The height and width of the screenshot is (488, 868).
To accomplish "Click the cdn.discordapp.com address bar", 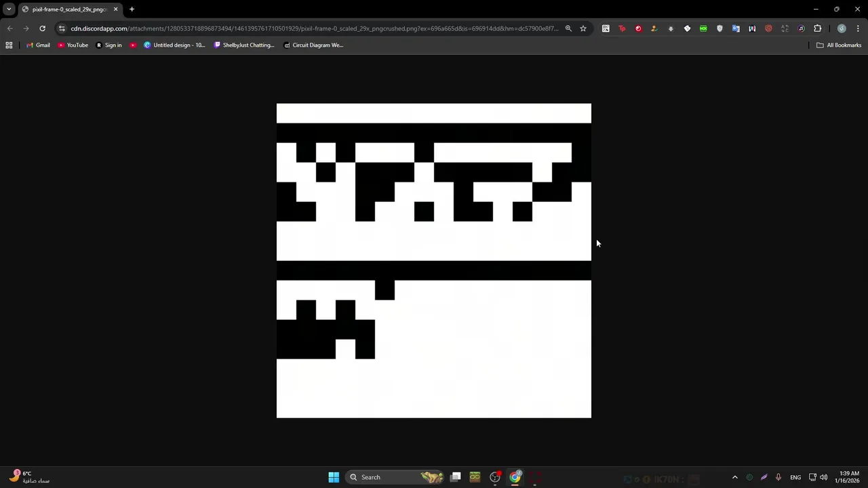I will [314, 28].
